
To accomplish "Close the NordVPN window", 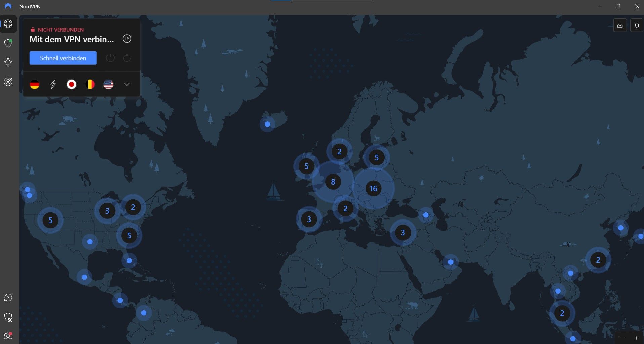I will (x=637, y=6).
